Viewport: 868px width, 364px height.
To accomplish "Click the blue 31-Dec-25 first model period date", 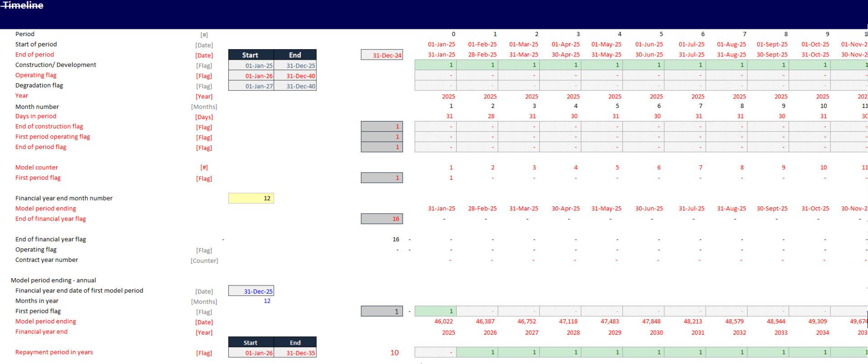I will [x=251, y=291].
